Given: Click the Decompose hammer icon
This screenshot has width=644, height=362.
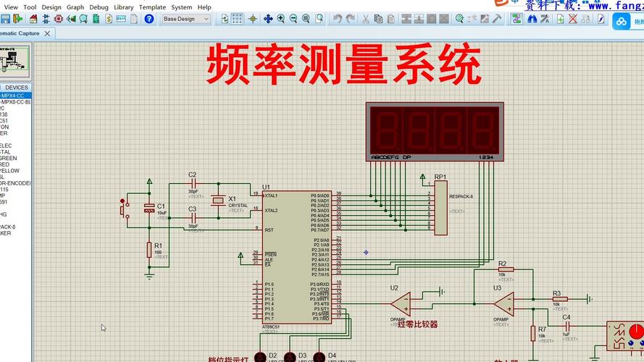Looking at the screenshot, I should [x=497, y=19].
